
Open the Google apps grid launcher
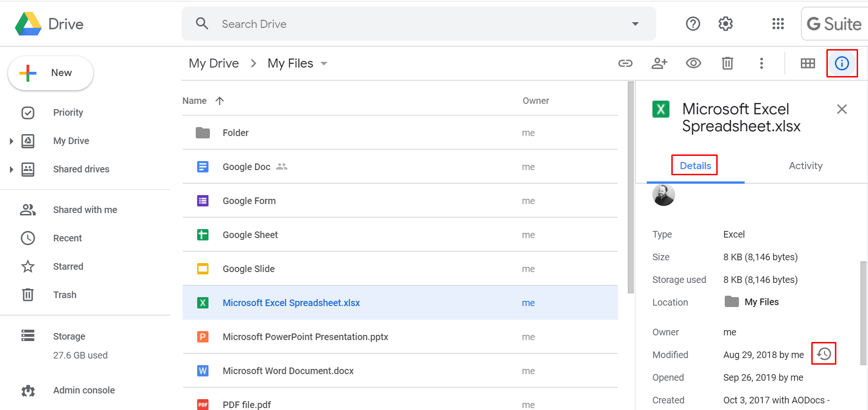click(778, 24)
